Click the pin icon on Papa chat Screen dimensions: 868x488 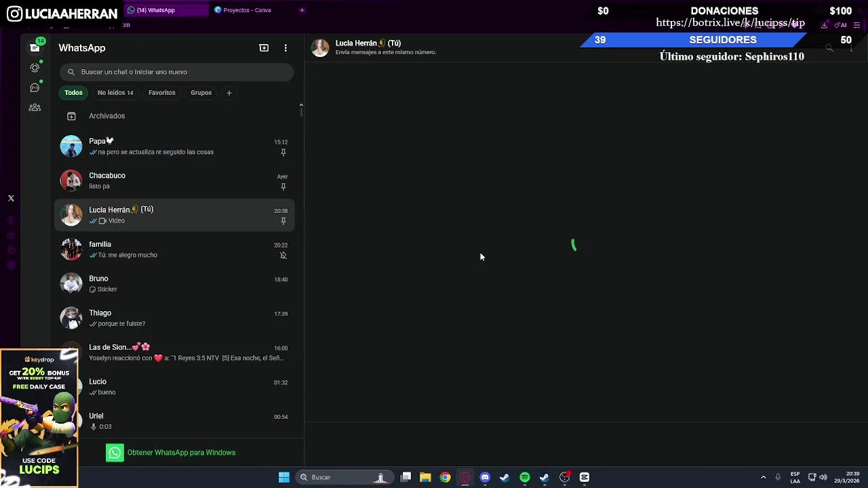[x=283, y=152]
